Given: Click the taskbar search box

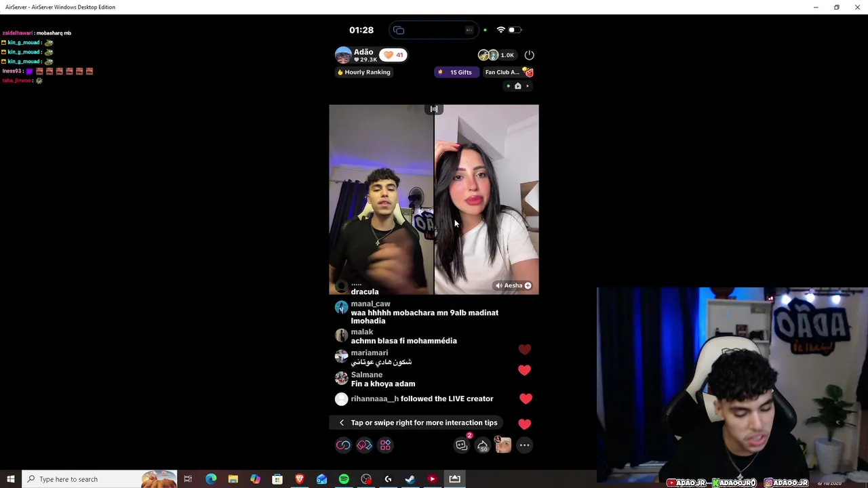Looking at the screenshot, I should (x=100, y=479).
